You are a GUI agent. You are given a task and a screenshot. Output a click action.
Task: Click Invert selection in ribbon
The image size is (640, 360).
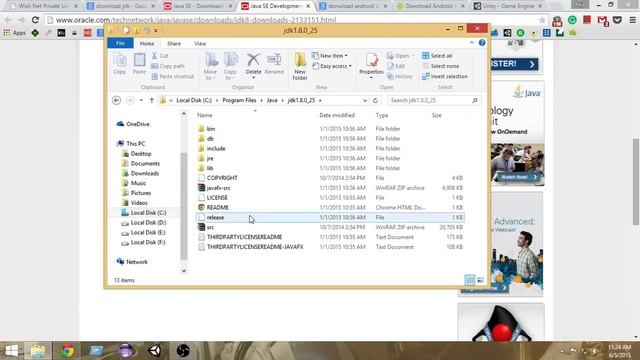point(445,76)
